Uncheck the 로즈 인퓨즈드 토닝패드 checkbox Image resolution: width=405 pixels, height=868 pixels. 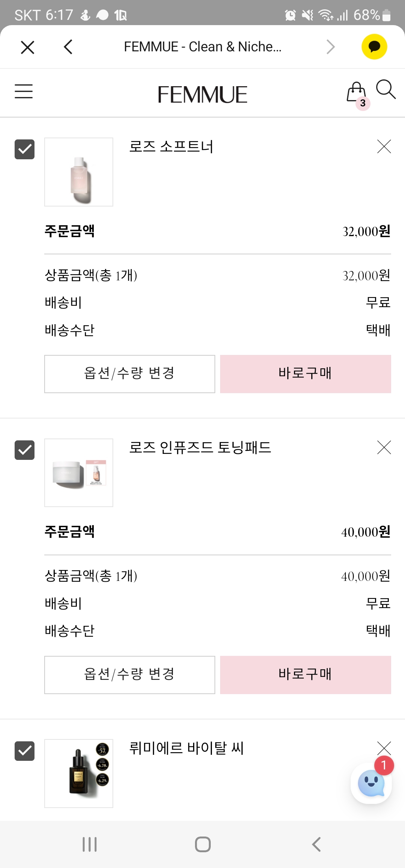pos(24,450)
